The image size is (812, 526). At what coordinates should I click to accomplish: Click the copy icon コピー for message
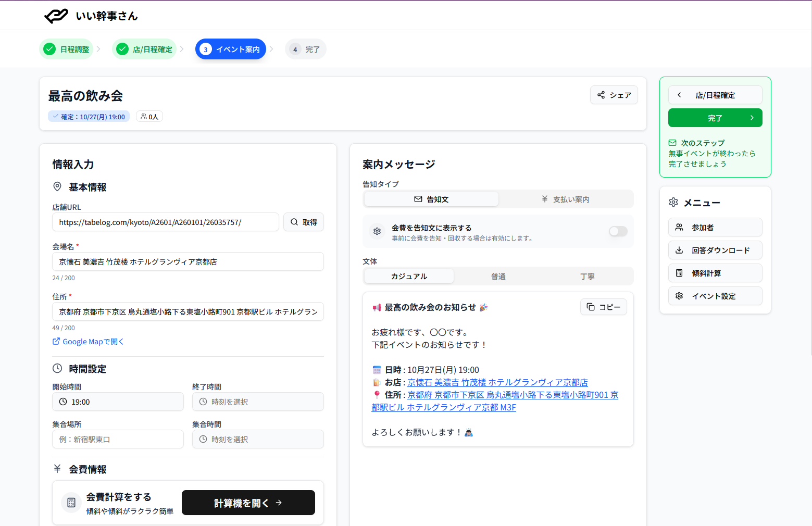click(591, 307)
